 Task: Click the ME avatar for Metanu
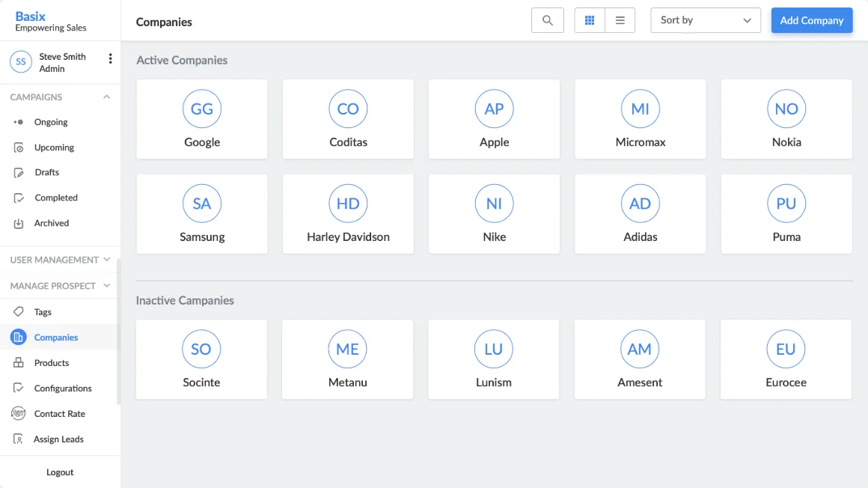click(x=348, y=349)
